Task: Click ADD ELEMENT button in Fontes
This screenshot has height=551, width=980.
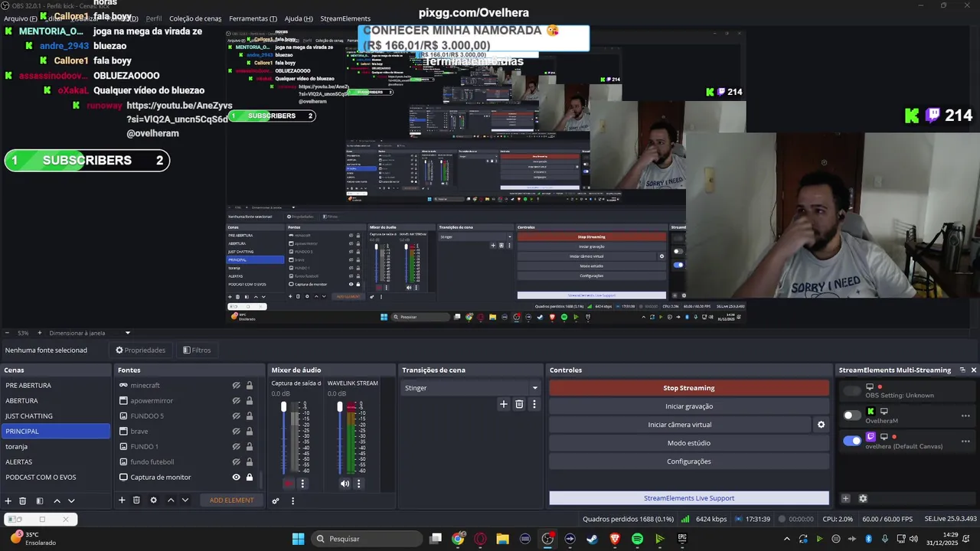Action: click(232, 500)
